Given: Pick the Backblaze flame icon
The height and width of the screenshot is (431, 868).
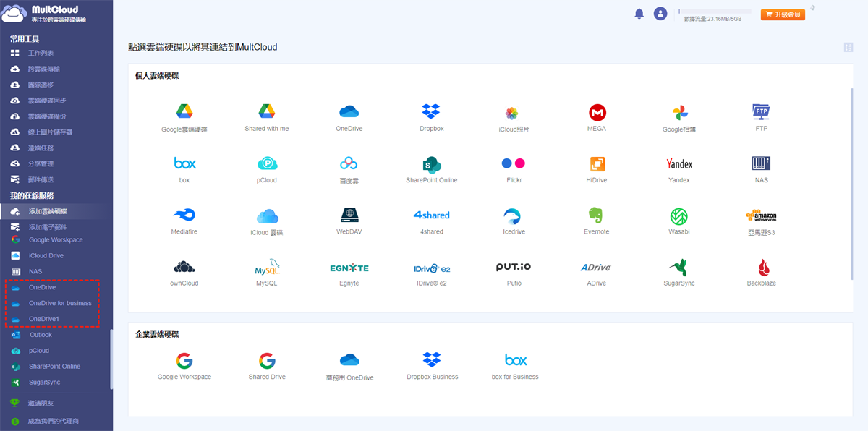Looking at the screenshot, I should pos(762,267).
